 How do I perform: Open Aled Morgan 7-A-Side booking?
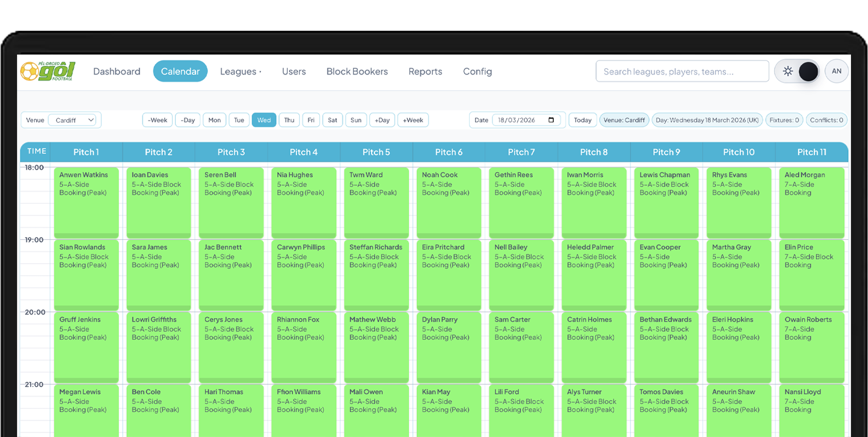[x=812, y=202]
